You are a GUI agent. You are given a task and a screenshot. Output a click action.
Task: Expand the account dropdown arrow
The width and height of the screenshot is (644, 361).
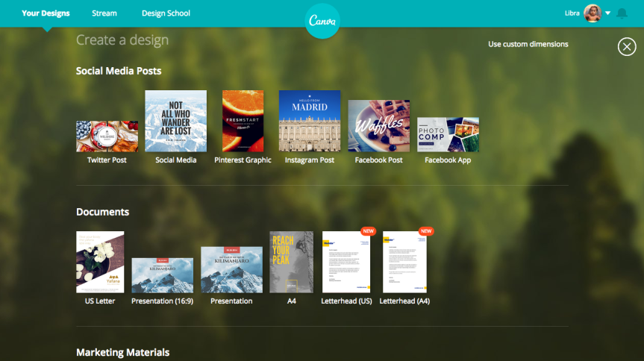(x=608, y=13)
